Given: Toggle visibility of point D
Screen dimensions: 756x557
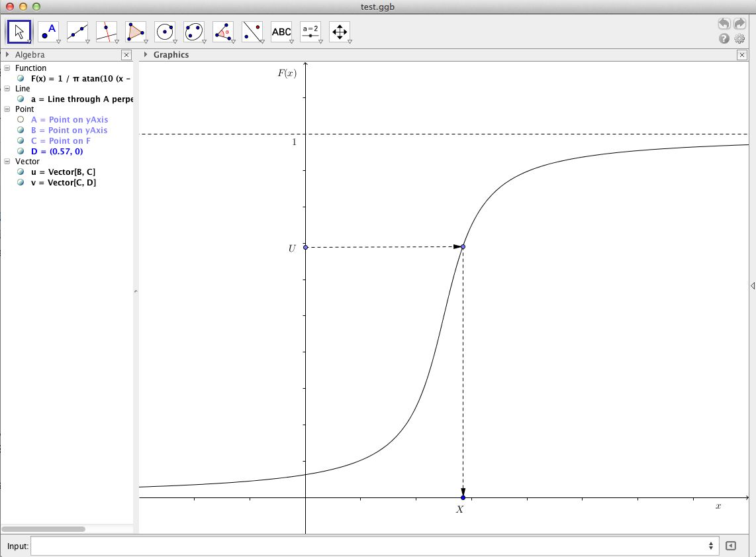Looking at the screenshot, I should tap(21, 151).
